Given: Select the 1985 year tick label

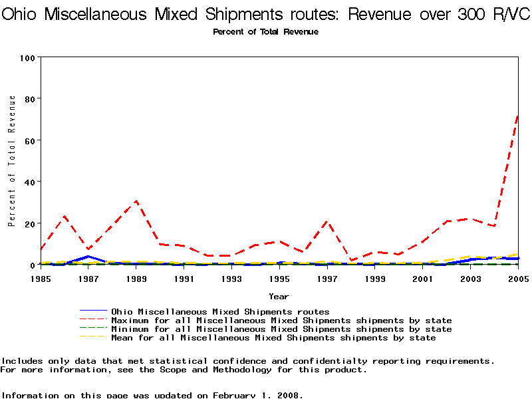Looking at the screenshot, I should tap(41, 279).
